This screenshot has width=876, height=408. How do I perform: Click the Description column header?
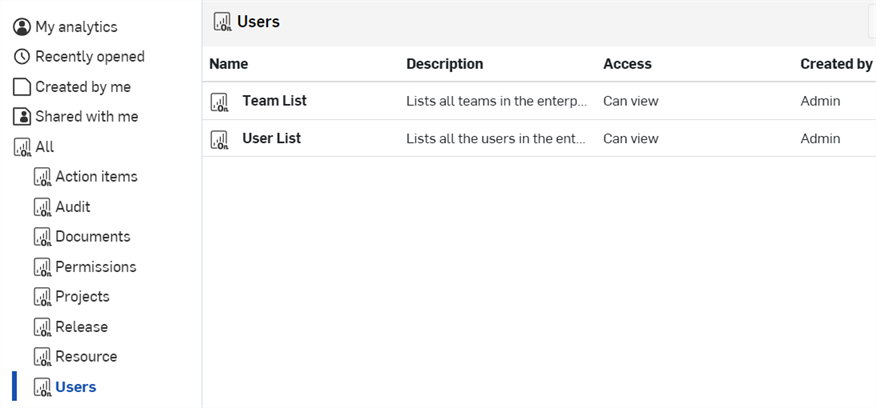coord(444,64)
